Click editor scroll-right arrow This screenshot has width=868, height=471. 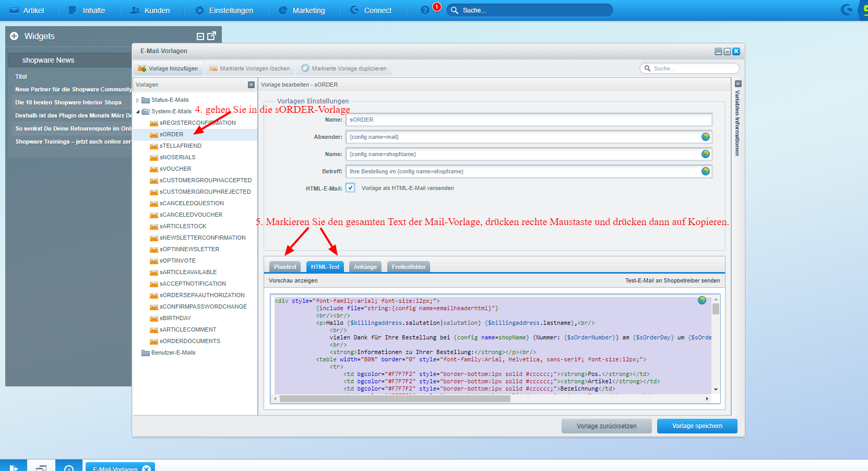pos(707,398)
